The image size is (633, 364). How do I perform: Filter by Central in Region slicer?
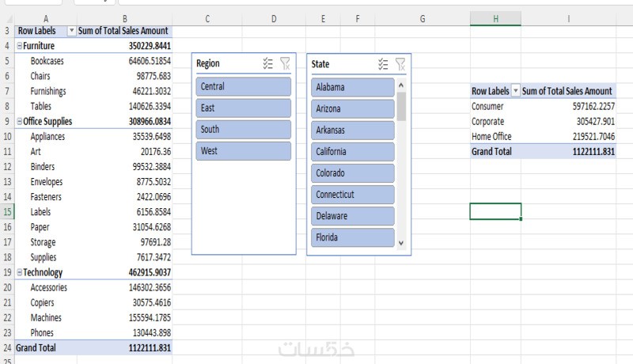click(x=243, y=86)
